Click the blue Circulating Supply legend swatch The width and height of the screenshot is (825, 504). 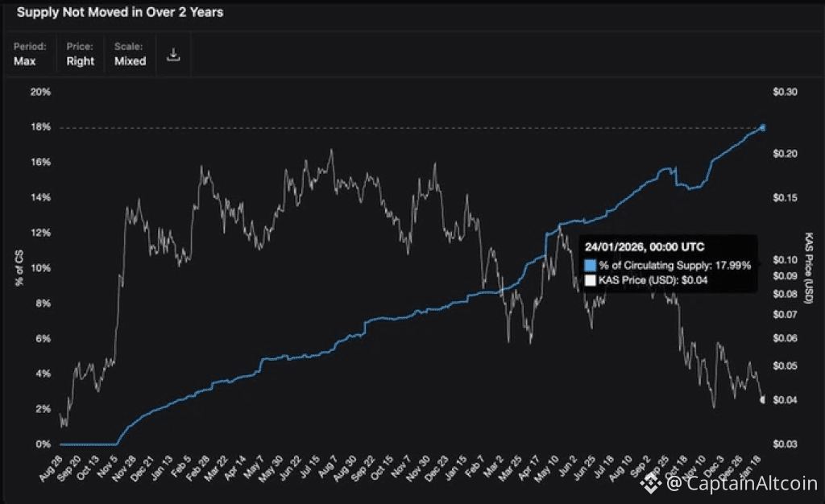591,265
